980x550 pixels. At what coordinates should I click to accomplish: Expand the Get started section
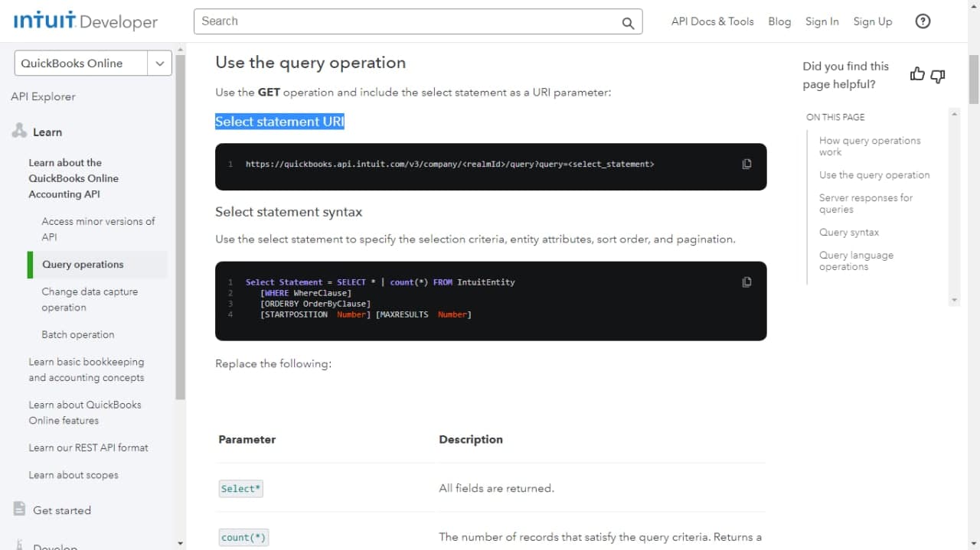coord(62,510)
